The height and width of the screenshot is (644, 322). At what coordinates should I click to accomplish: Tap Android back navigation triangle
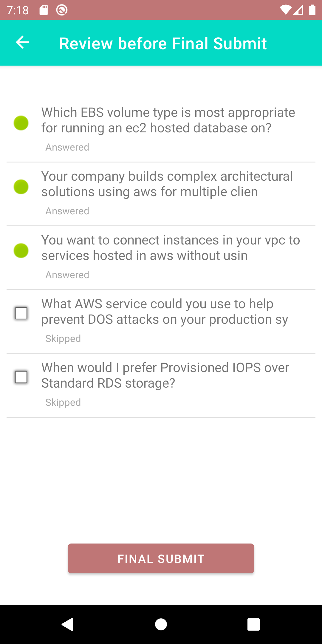point(68,624)
